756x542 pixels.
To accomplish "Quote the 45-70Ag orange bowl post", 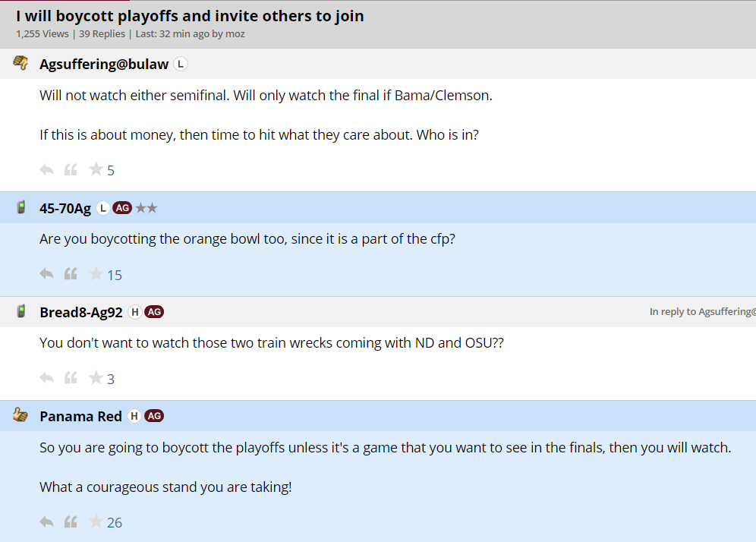I will click(71, 274).
